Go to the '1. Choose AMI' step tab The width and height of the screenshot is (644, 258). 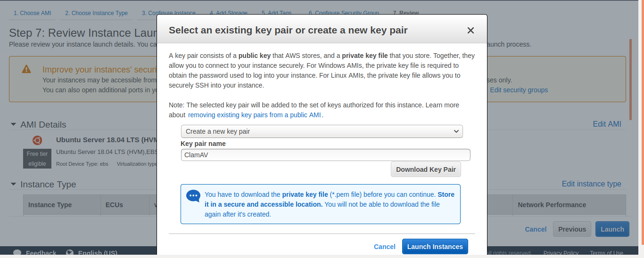(x=33, y=13)
